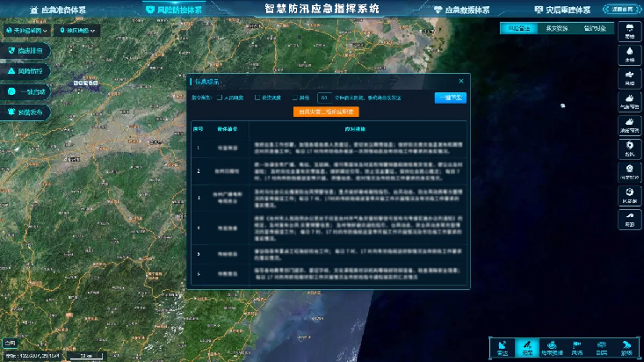Expand the 风险防控 left menu item
This screenshot has width=644, height=362.
point(25,70)
